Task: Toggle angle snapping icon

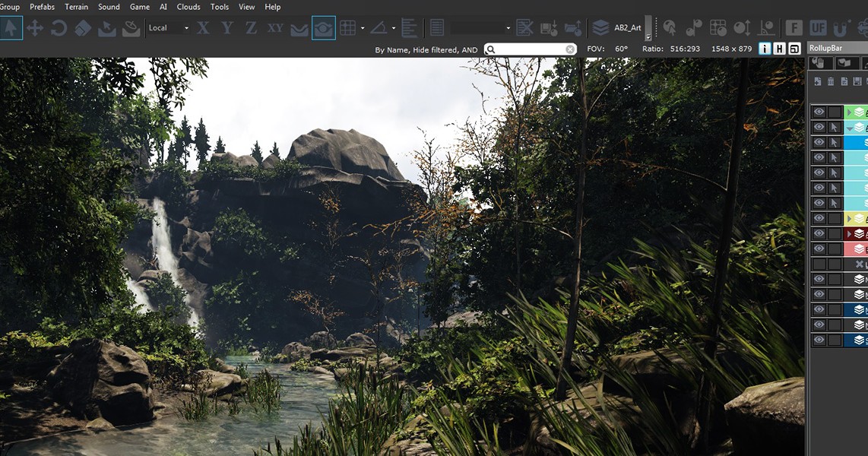Action: click(x=379, y=27)
